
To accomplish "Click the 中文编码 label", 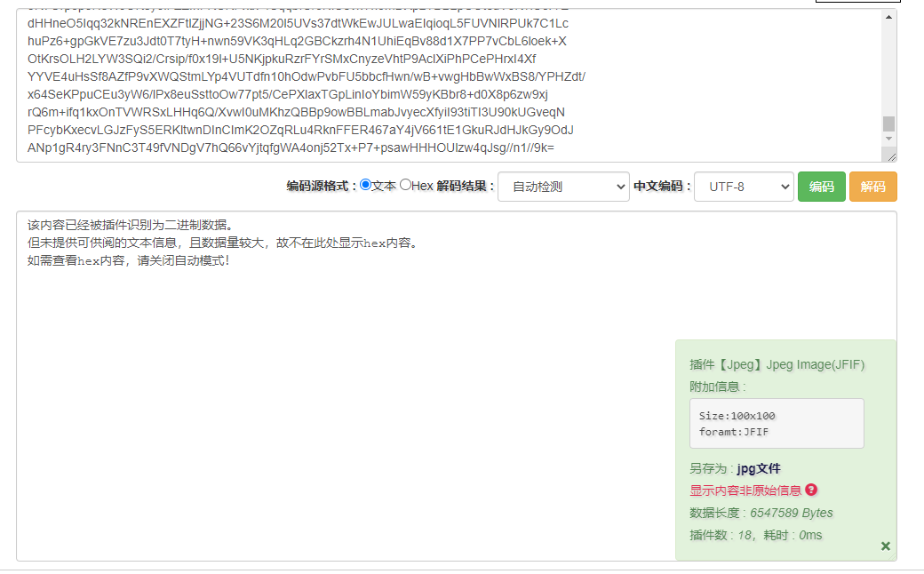I will (x=662, y=187).
